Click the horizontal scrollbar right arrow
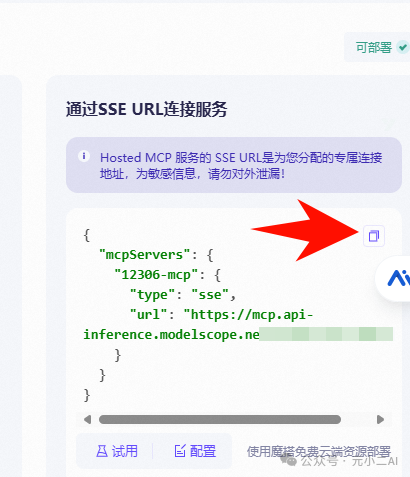This screenshot has width=410, height=477. click(x=380, y=419)
